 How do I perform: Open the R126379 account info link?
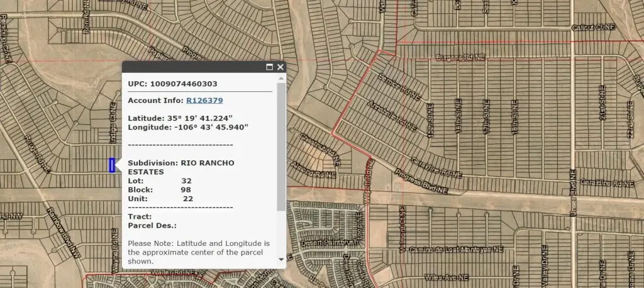[204, 100]
